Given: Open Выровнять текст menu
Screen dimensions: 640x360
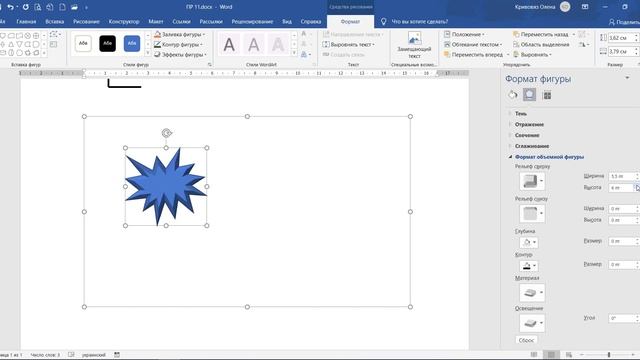Looking at the screenshot, I should point(348,44).
